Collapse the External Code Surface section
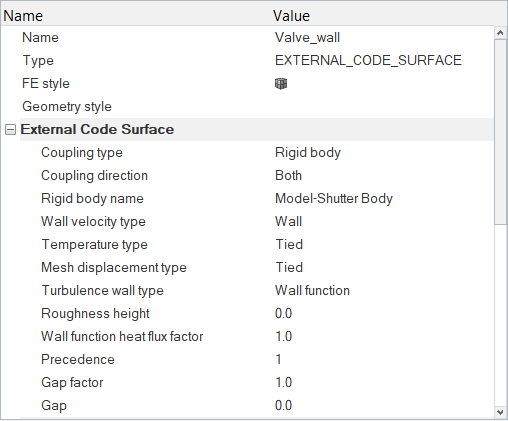 10,129
